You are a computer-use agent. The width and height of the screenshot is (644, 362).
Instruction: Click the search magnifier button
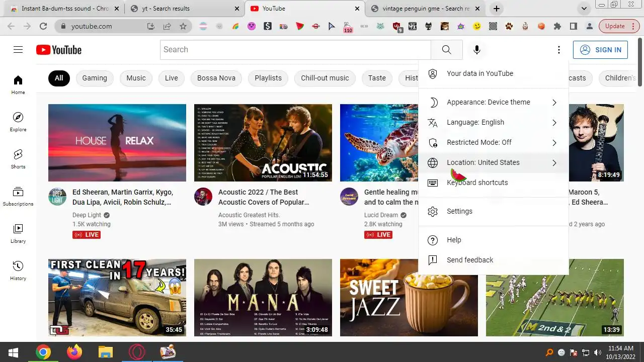446,49
